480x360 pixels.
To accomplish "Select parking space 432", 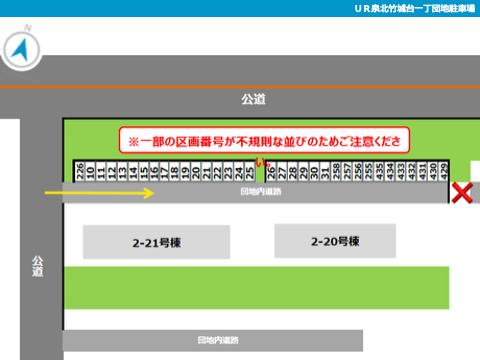I will pyautogui.click(x=412, y=171).
